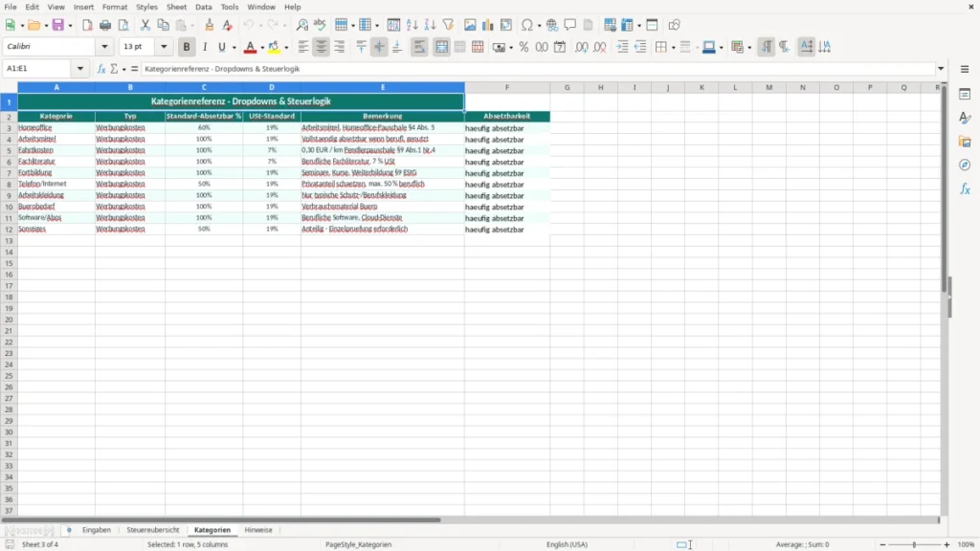The width and height of the screenshot is (980, 551).
Task: Run the spelling check
Action: [x=320, y=25]
